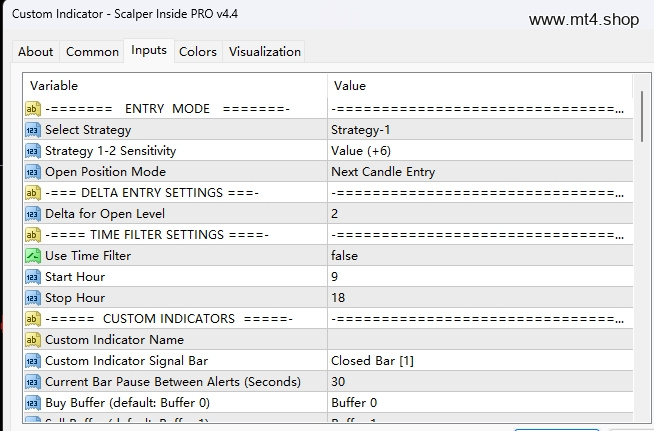The image size is (654, 431).
Task: Click the Value column header
Action: pyautogui.click(x=480, y=86)
